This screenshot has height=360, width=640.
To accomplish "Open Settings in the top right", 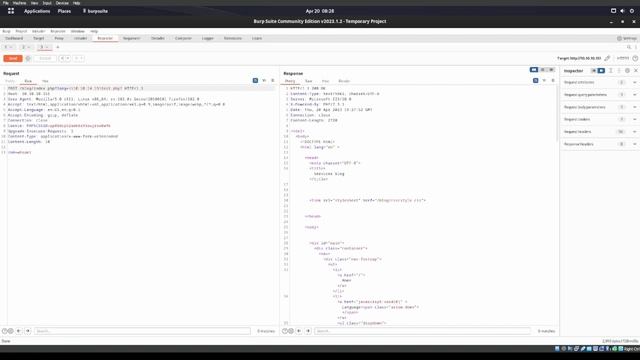I will [x=627, y=38].
